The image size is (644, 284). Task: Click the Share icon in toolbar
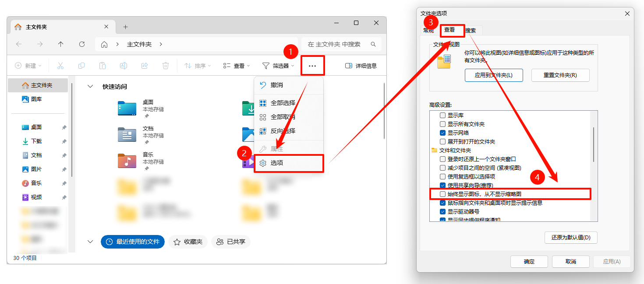tap(145, 66)
